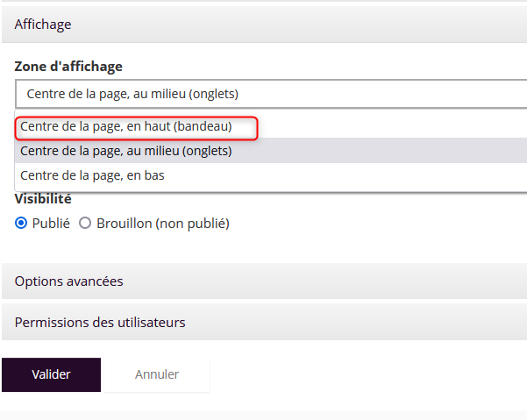Select the Brouillon radio button circle
527x420 pixels.
[85, 224]
